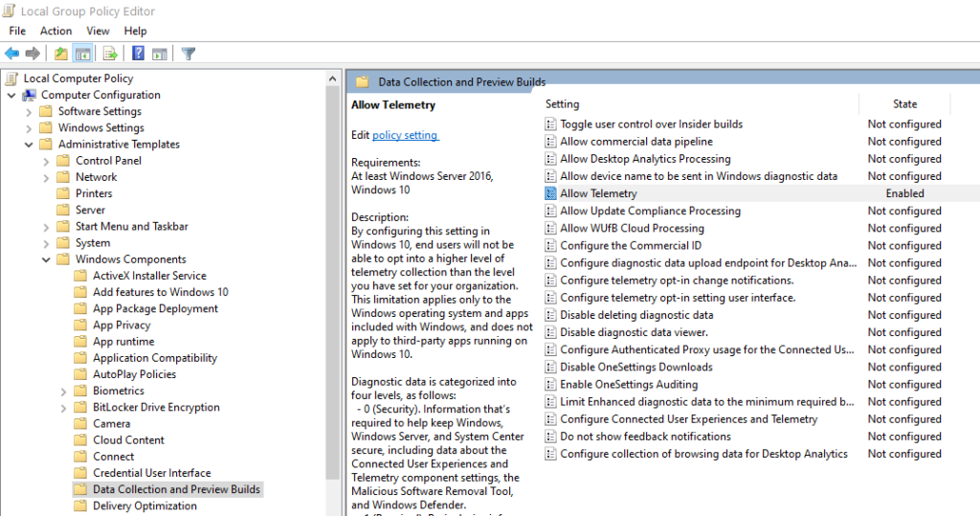This screenshot has height=516, width=980.
Task: Select 'Allow Desktop Analytics Processing' setting row
Action: pos(645,159)
